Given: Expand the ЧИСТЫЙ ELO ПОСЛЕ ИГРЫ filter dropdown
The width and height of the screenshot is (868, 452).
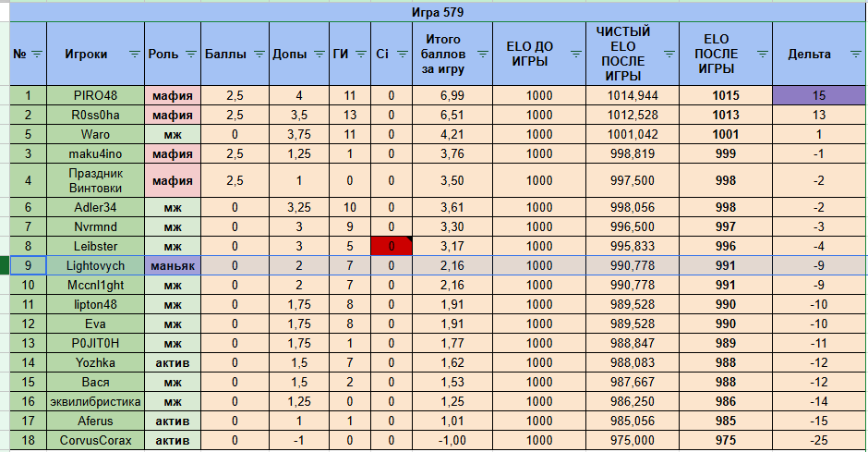Looking at the screenshot, I should (669, 55).
